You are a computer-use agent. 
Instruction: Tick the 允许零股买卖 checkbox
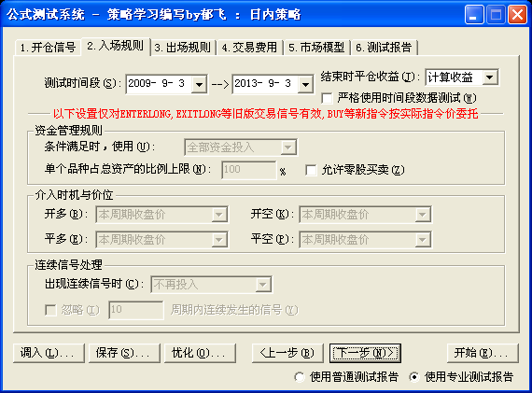(x=311, y=170)
